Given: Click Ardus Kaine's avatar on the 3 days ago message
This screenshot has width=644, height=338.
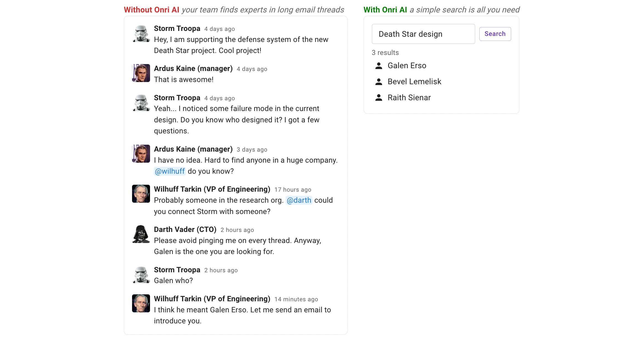Looking at the screenshot, I should coord(141,154).
